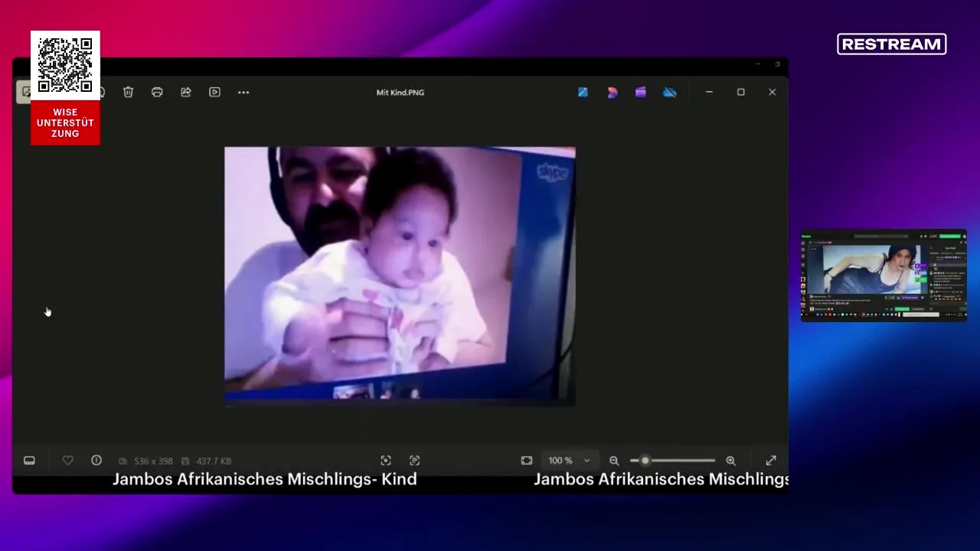
Task: Click the OneDrive cloud icon
Action: pos(670,92)
